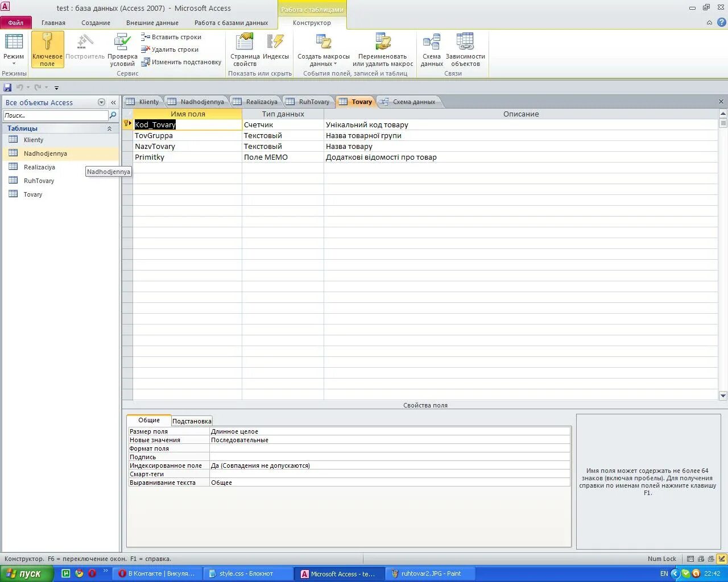Click the Primitky field name cell
Screen dimensions: 728x582
coord(187,157)
